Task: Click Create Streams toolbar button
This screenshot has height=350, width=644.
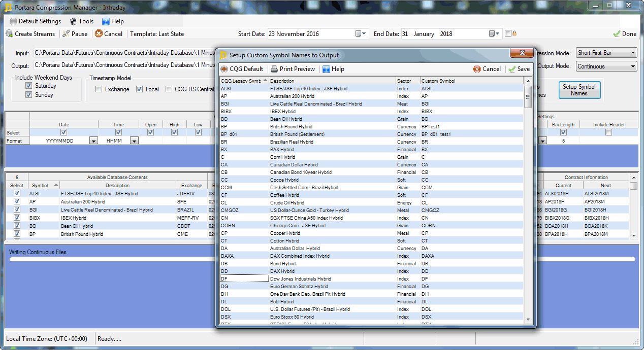Action: tap(30, 34)
